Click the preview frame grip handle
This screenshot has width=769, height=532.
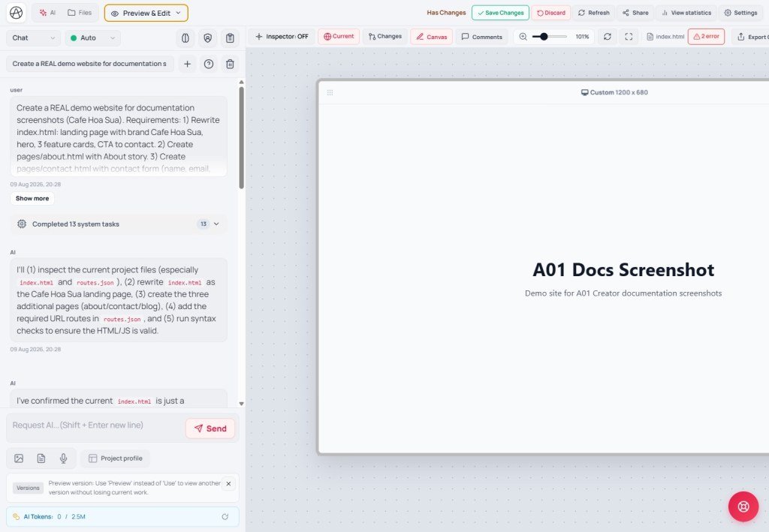pos(330,92)
